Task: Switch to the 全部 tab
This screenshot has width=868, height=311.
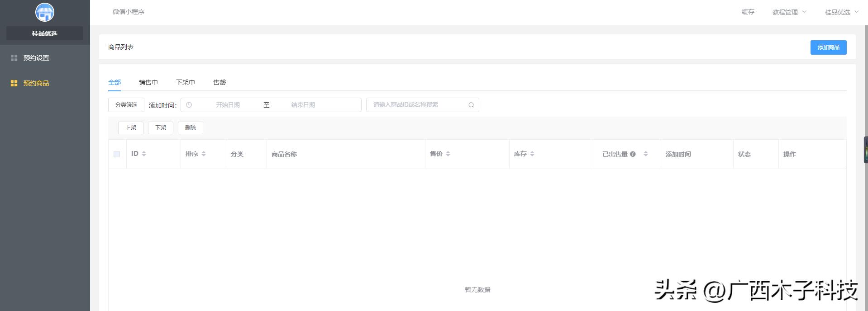Action: point(114,82)
